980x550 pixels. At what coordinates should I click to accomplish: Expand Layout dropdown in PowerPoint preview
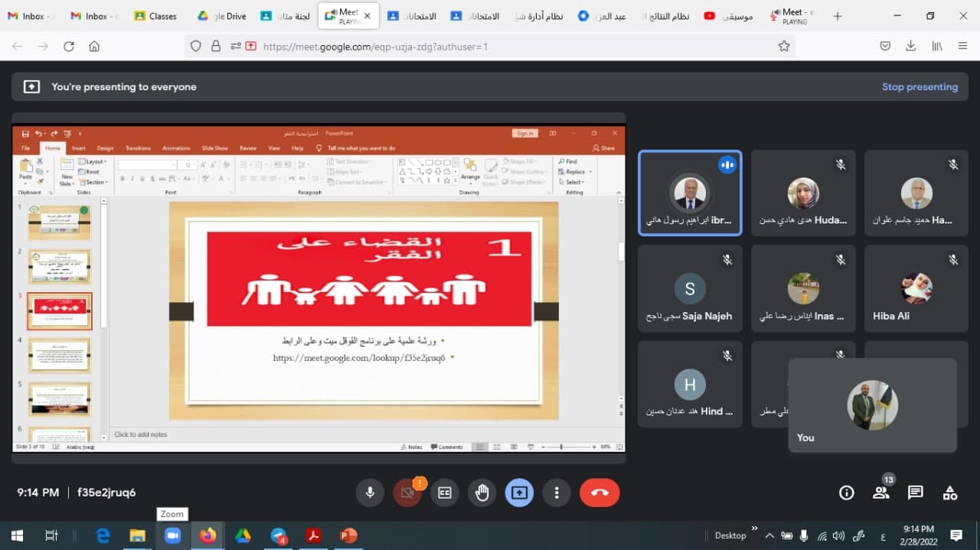[x=94, y=162]
